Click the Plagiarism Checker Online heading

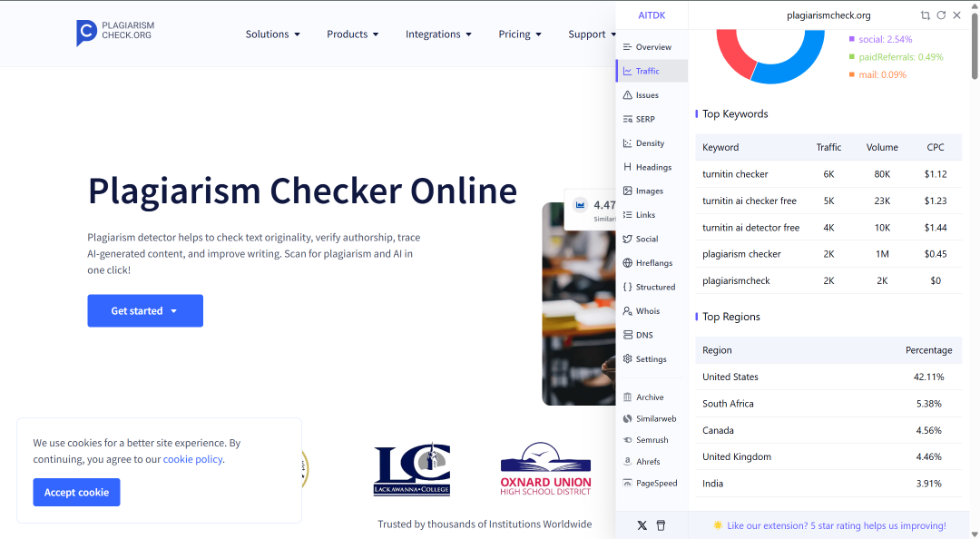click(302, 191)
